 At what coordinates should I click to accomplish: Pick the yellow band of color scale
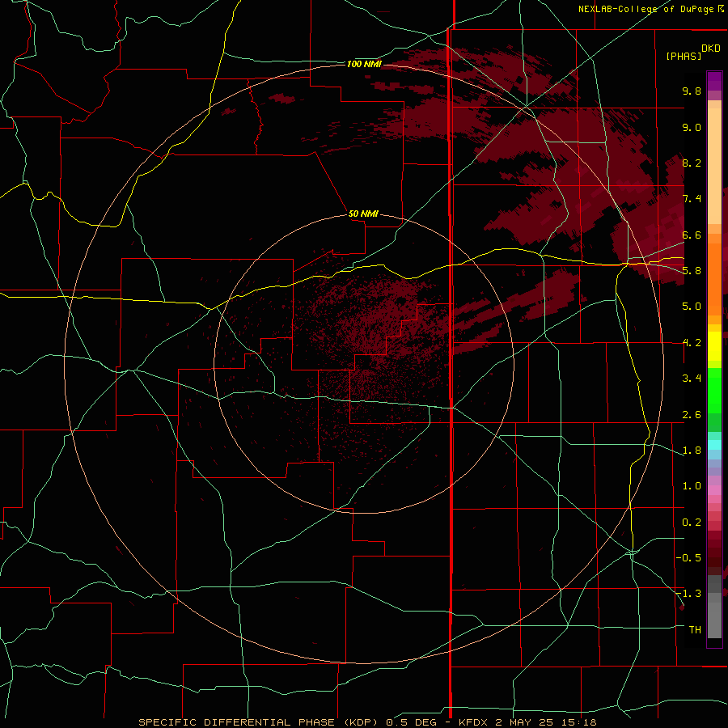coord(714,345)
